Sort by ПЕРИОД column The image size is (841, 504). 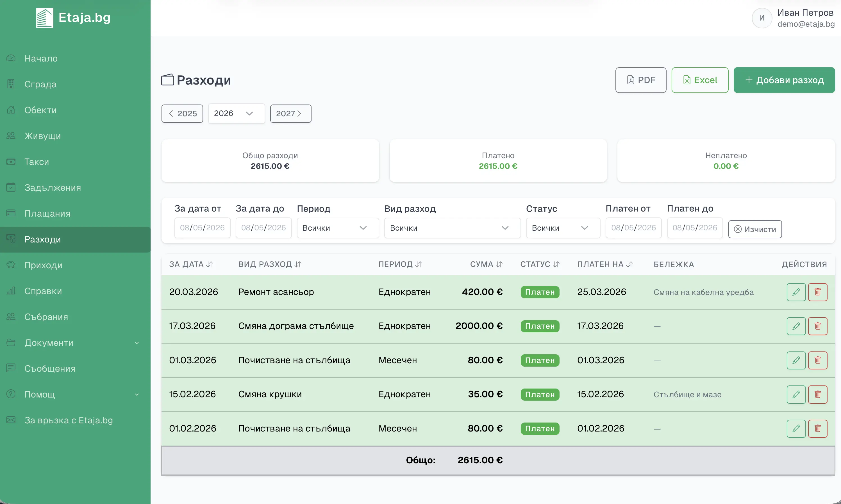click(418, 264)
